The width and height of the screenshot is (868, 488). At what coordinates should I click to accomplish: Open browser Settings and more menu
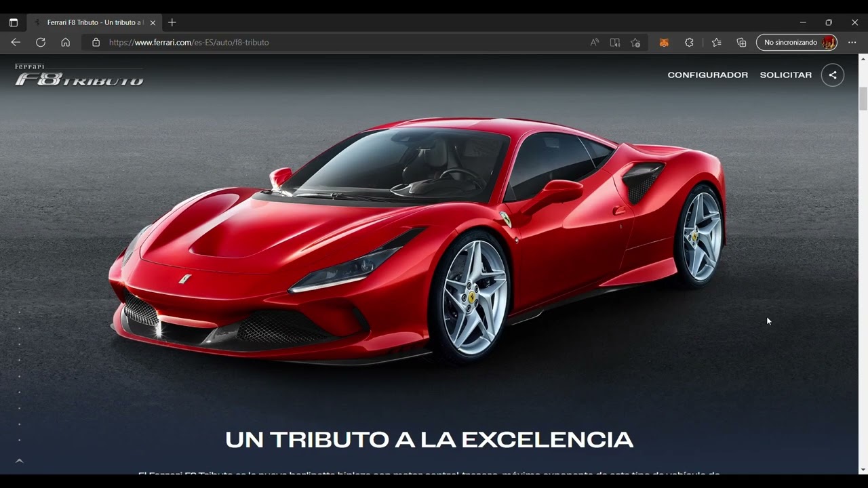(x=852, y=42)
